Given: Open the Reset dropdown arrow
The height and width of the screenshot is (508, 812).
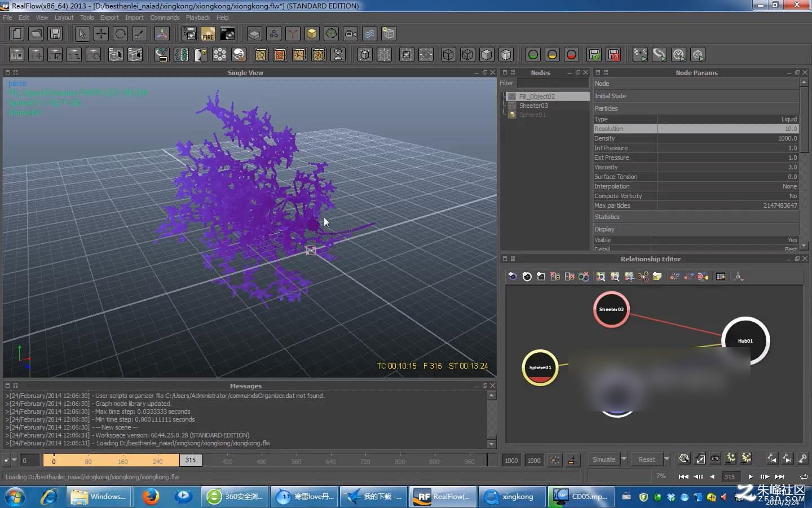Looking at the screenshot, I should point(667,459).
